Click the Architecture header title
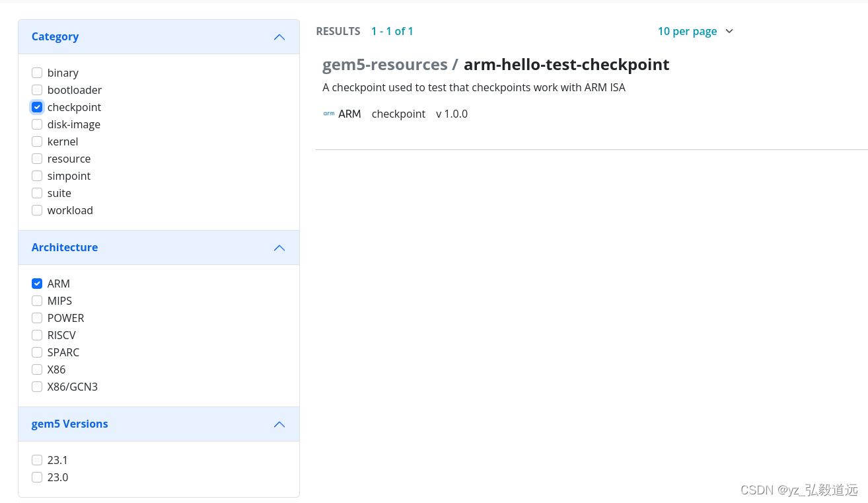 pos(65,247)
